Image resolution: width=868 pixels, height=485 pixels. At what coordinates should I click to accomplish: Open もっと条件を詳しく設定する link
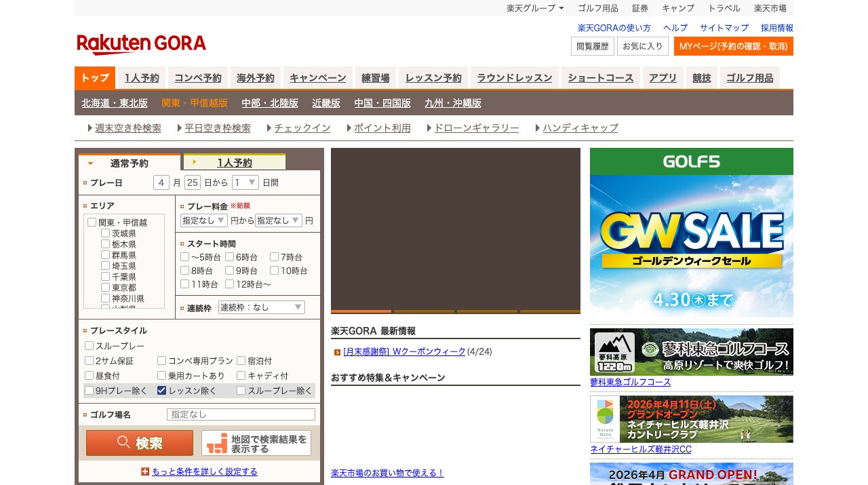click(x=205, y=471)
